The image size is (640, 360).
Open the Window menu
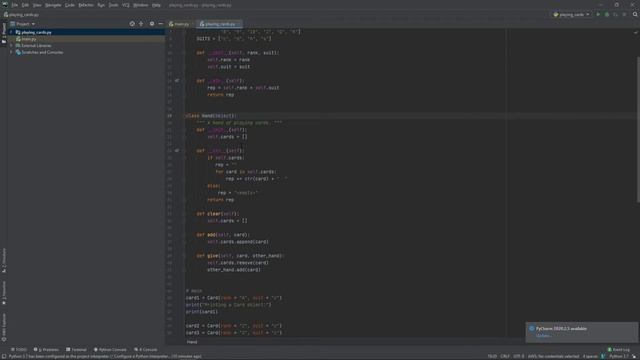(141, 5)
